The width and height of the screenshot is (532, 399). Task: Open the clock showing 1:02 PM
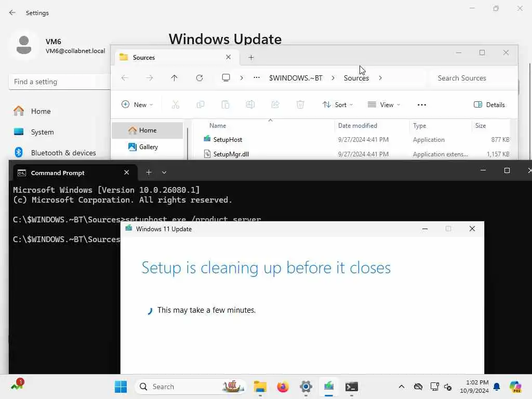474,387
